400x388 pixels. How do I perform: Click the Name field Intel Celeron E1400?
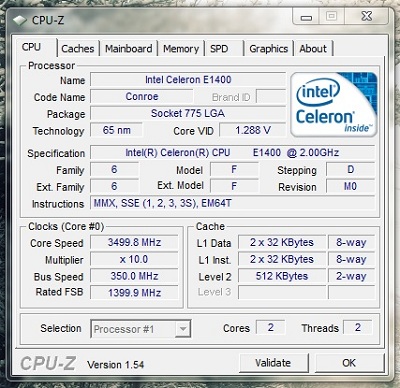188,80
